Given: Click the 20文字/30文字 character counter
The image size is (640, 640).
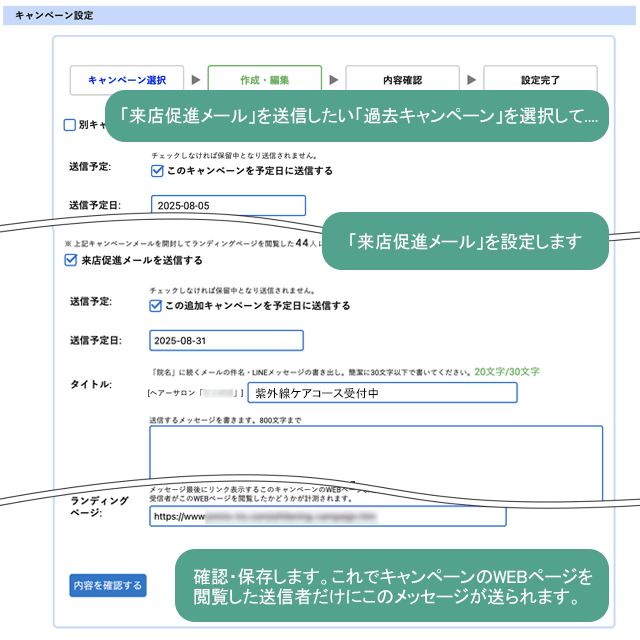Looking at the screenshot, I should [507, 372].
